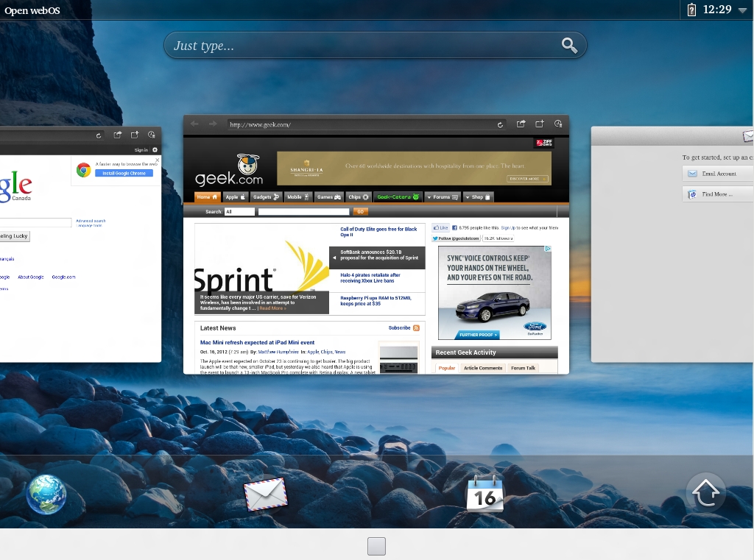Reload the geek.com page
This screenshot has height=560, width=754.
tap(500, 125)
